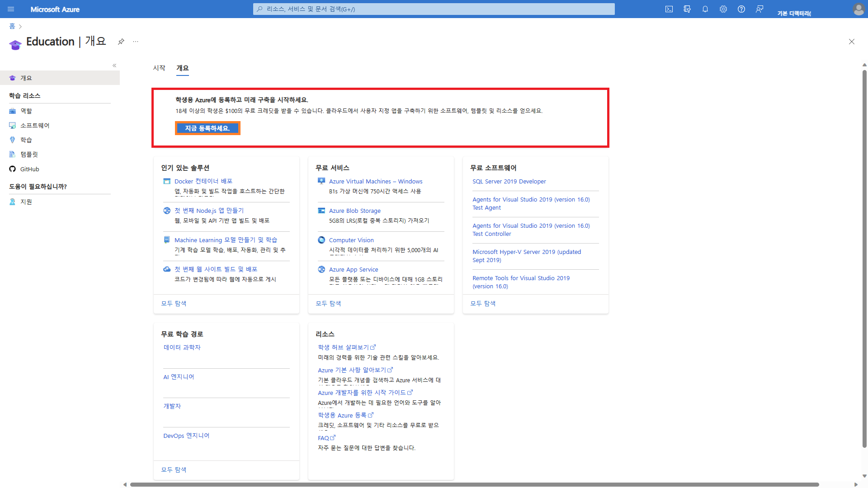The image size is (868, 488).
Task: Collapse the sidebar with the double-chevron
Action: tap(114, 66)
